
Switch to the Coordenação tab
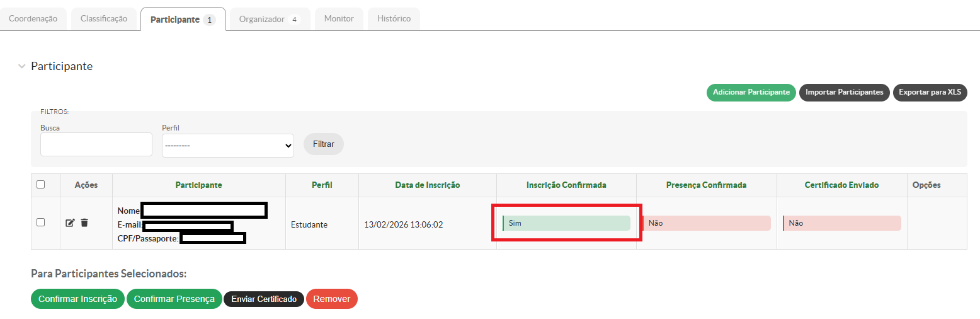pyautogui.click(x=33, y=19)
